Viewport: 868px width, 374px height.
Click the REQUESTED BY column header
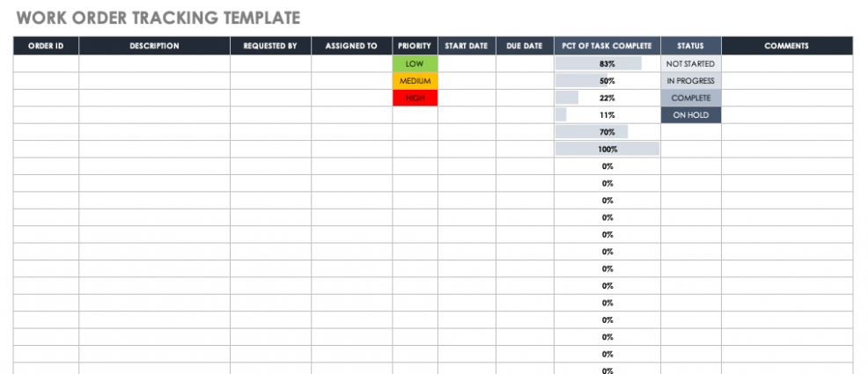270,46
